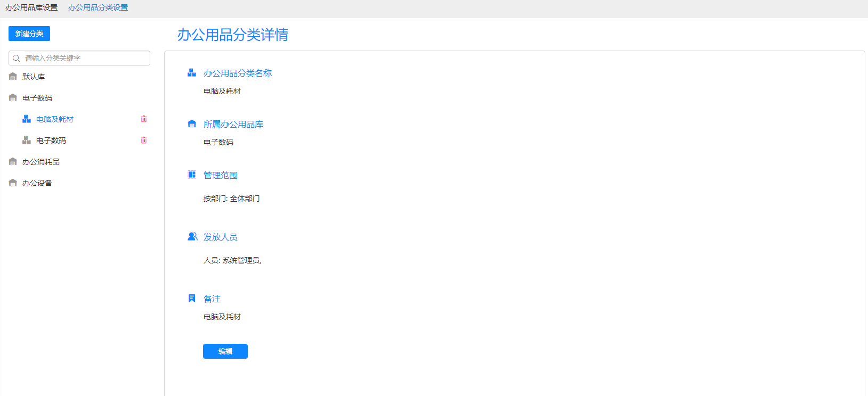Click the delete icon beside 电子数码 subcategory
This screenshot has height=396, width=868.
pos(143,141)
